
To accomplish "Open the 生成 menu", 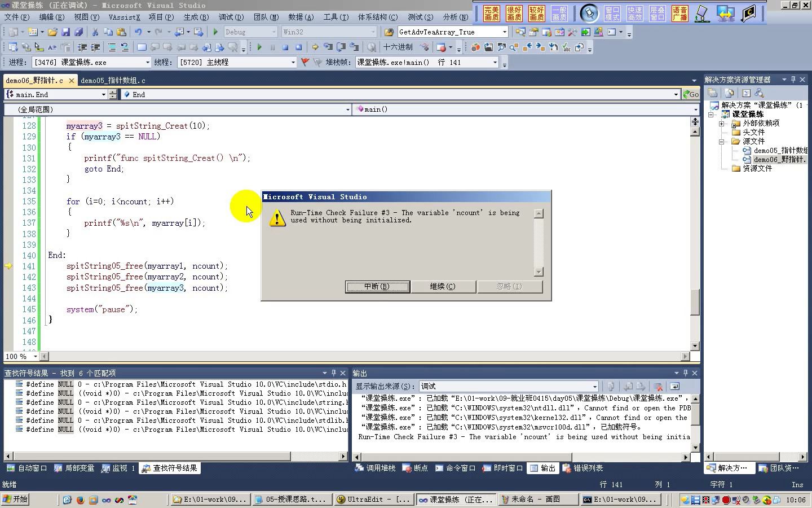I will coord(196,17).
